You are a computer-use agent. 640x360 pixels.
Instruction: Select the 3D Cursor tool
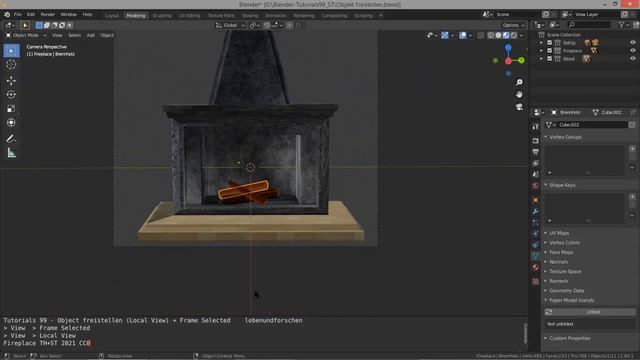[11, 64]
